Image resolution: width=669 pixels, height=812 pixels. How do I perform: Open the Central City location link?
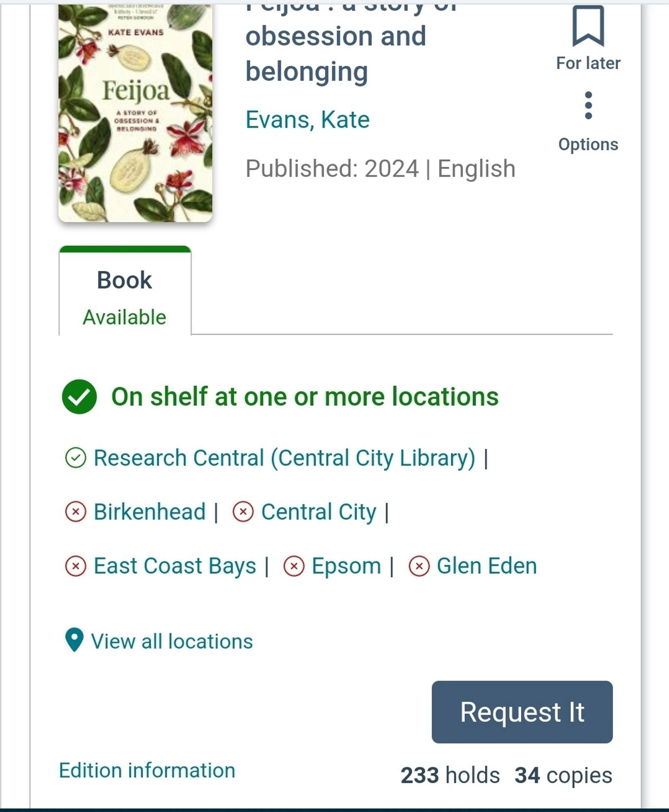coord(318,512)
